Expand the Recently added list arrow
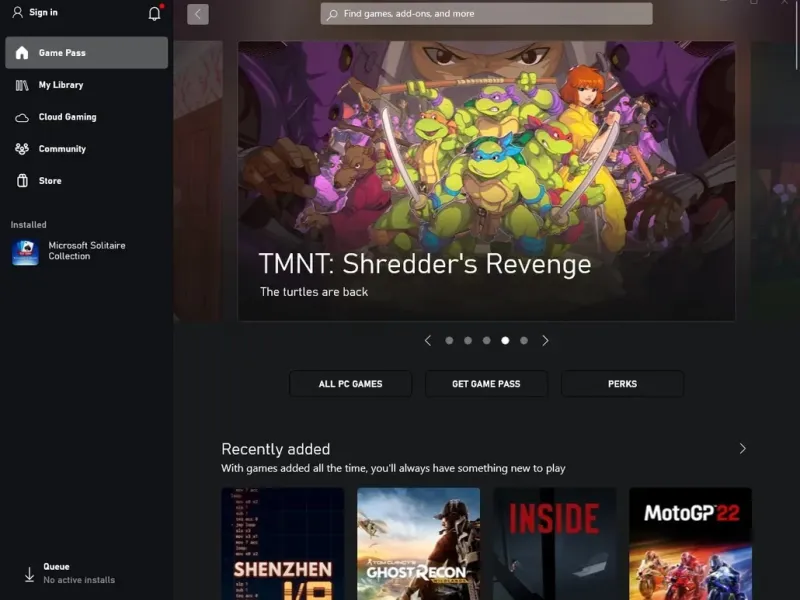 (742, 448)
